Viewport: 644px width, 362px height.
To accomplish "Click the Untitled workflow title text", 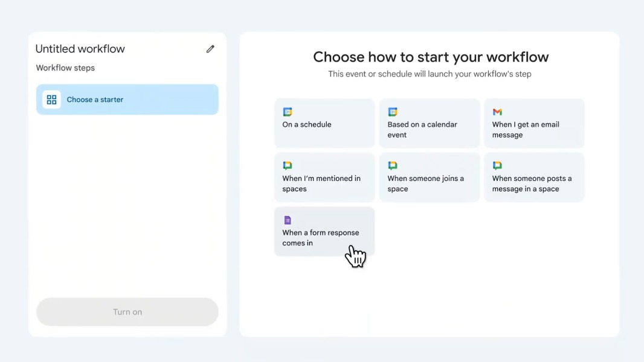I will (x=80, y=48).
